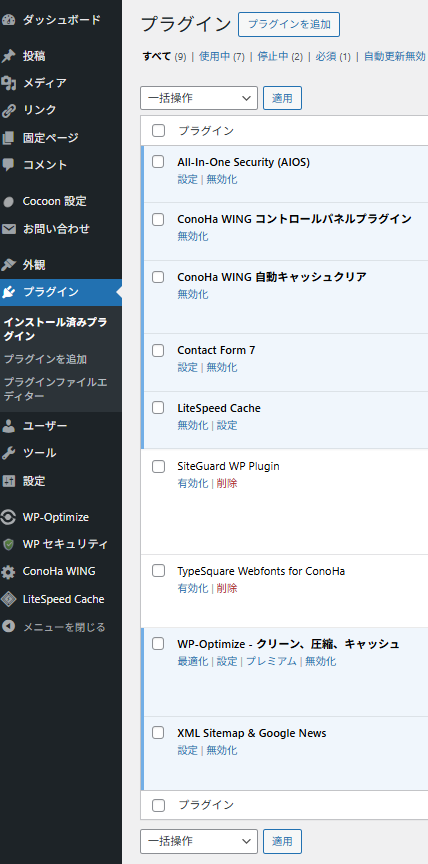Click the user icon beside ユーザー

(x=8, y=426)
